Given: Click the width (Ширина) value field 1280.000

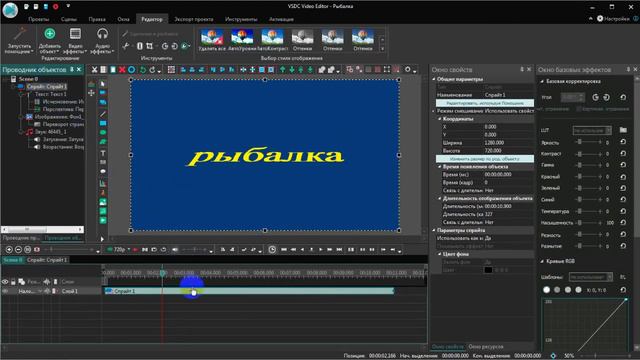Looking at the screenshot, I should point(509,143).
